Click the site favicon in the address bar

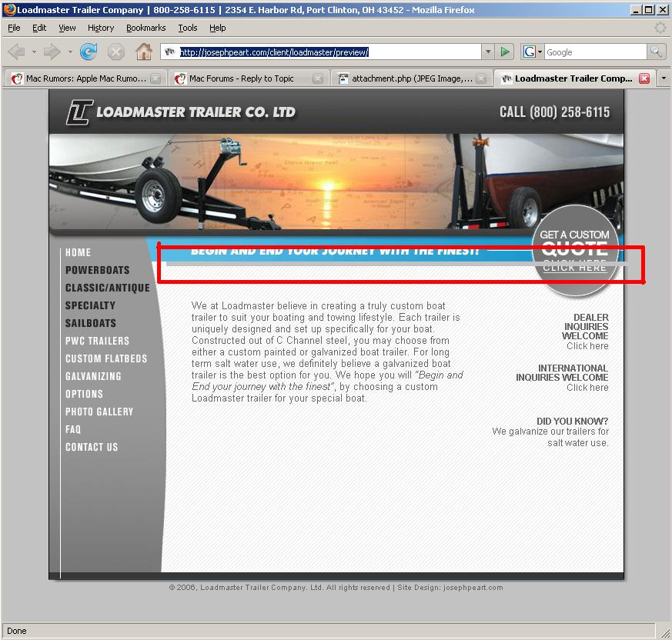tap(169, 52)
